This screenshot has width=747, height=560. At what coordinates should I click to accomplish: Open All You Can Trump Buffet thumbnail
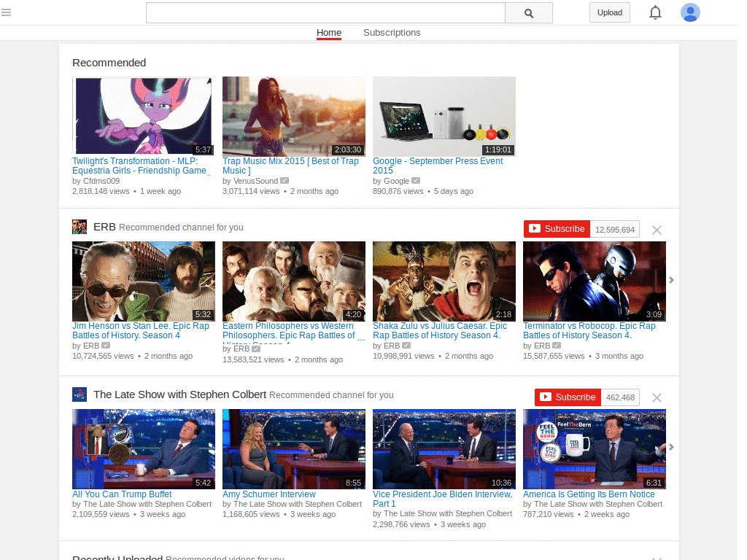(144, 449)
